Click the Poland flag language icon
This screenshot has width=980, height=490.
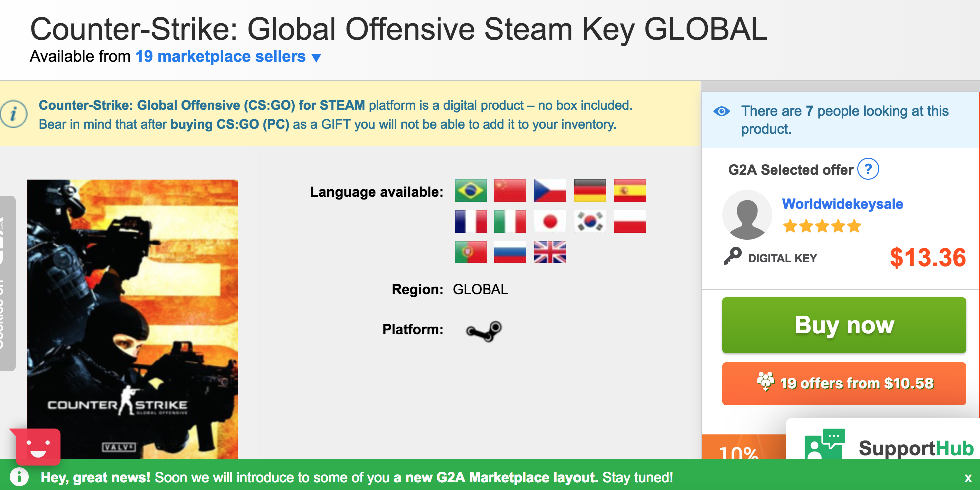pyautogui.click(x=630, y=221)
